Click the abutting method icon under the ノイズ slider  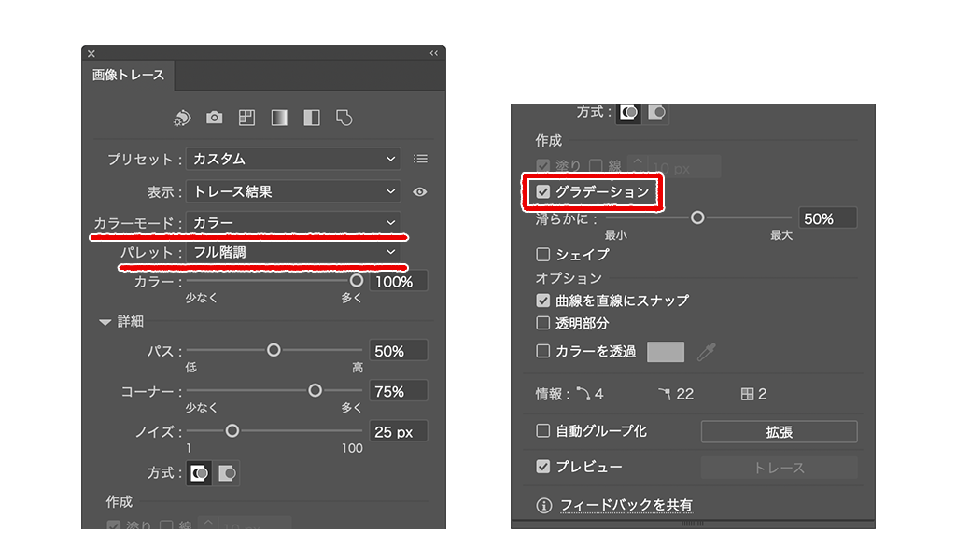point(200,473)
